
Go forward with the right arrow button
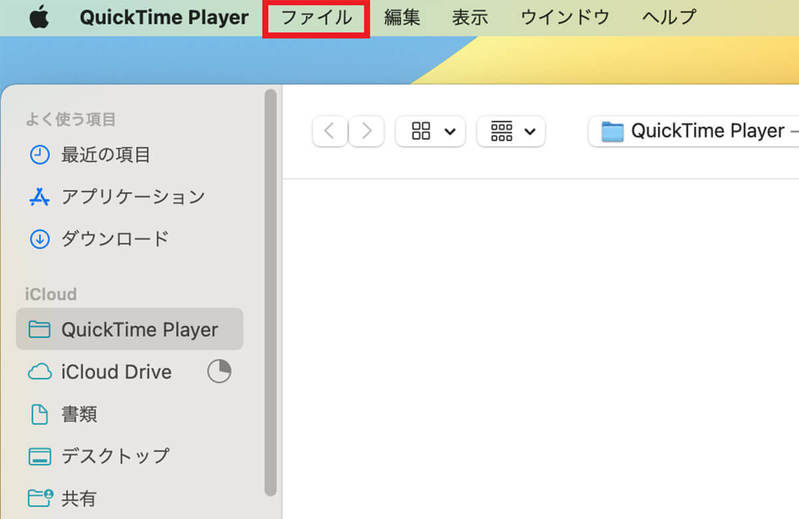point(366,131)
